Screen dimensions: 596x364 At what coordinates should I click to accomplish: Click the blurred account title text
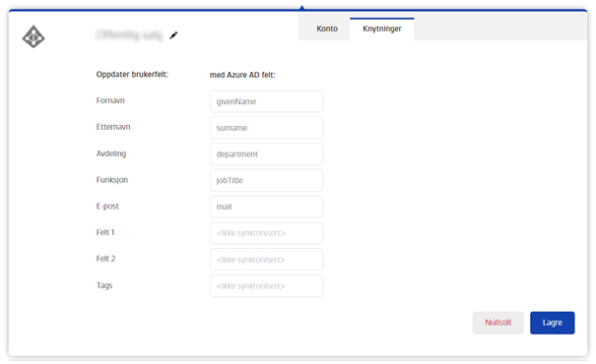pos(129,34)
